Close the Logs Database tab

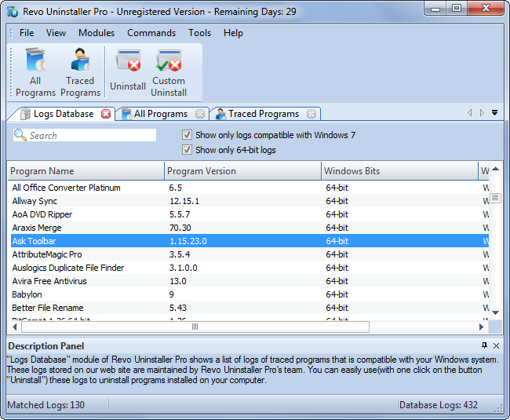[x=107, y=114]
